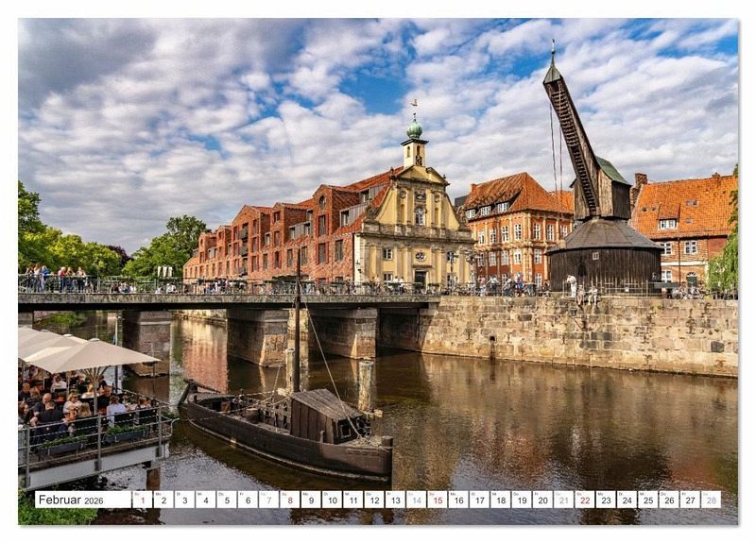Viewport: 756px width, 543px height.
Task: Select day 5 in the calendar strip
Action: pos(227,500)
